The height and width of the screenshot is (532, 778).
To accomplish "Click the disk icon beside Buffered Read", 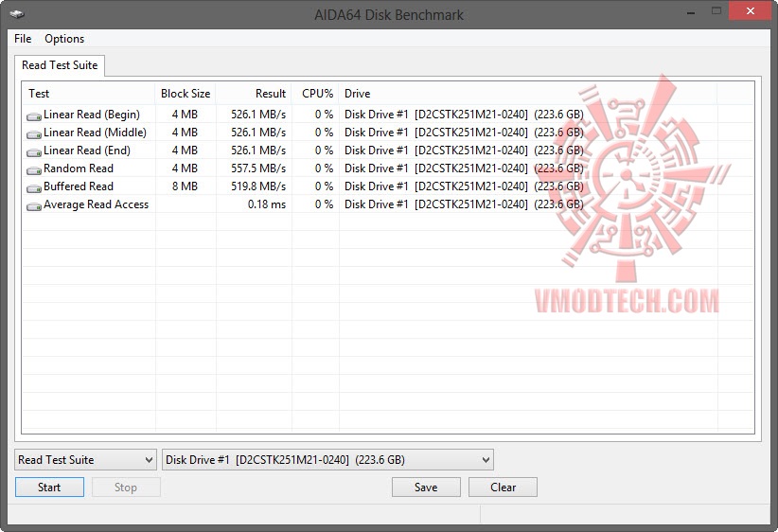I will click(34, 188).
